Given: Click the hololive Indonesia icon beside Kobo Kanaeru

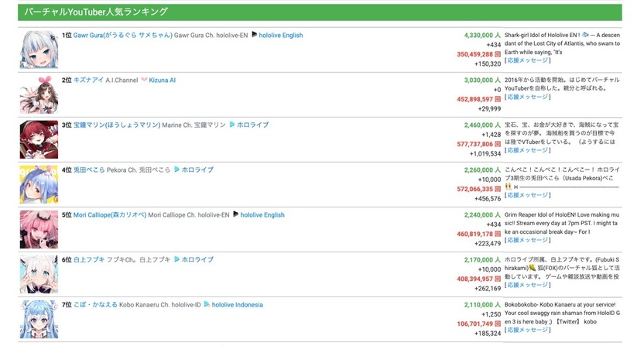Looking at the screenshot, I should pos(207,304).
